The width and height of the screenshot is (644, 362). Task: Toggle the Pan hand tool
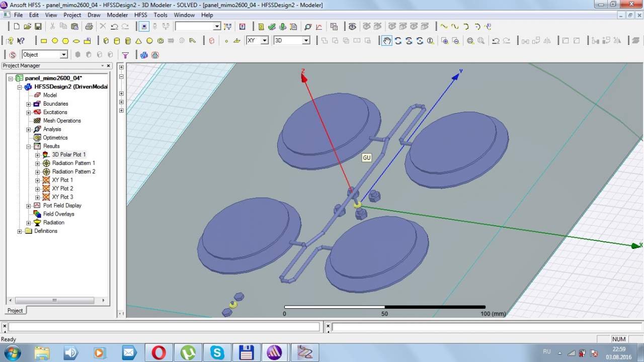pyautogui.click(x=386, y=41)
